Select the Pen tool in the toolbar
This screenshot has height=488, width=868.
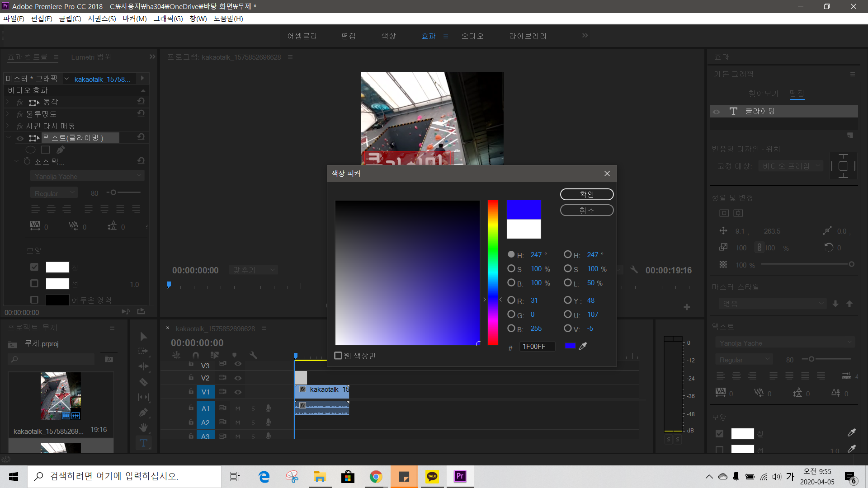coord(143,413)
